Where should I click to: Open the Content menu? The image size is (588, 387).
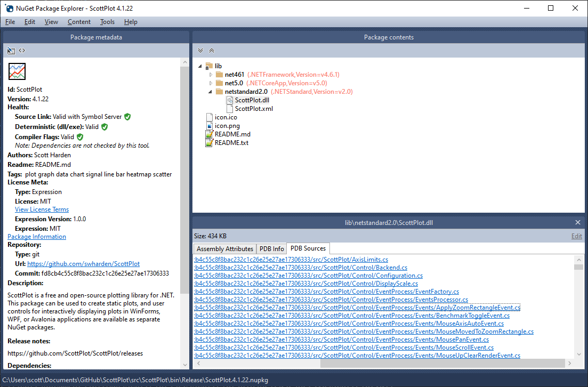[x=78, y=22]
